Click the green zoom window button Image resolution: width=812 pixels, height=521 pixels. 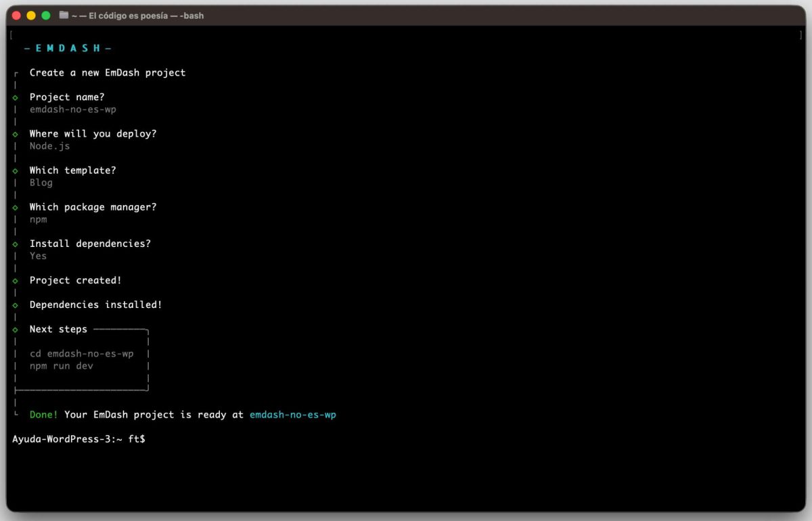point(46,15)
